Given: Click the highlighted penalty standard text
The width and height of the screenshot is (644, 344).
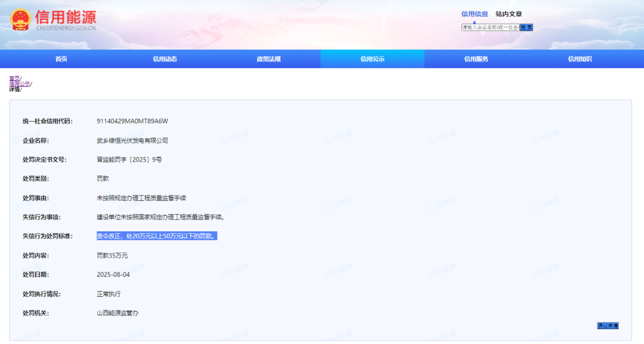Looking at the screenshot, I should tap(156, 236).
